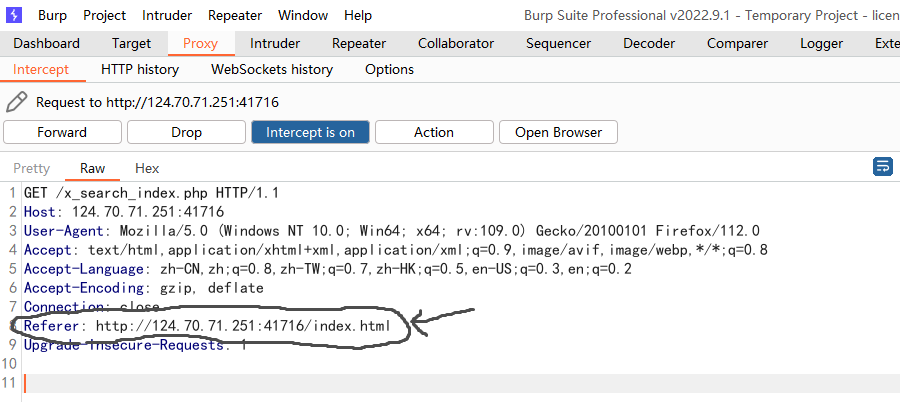Drop the intercepted request

point(186,132)
